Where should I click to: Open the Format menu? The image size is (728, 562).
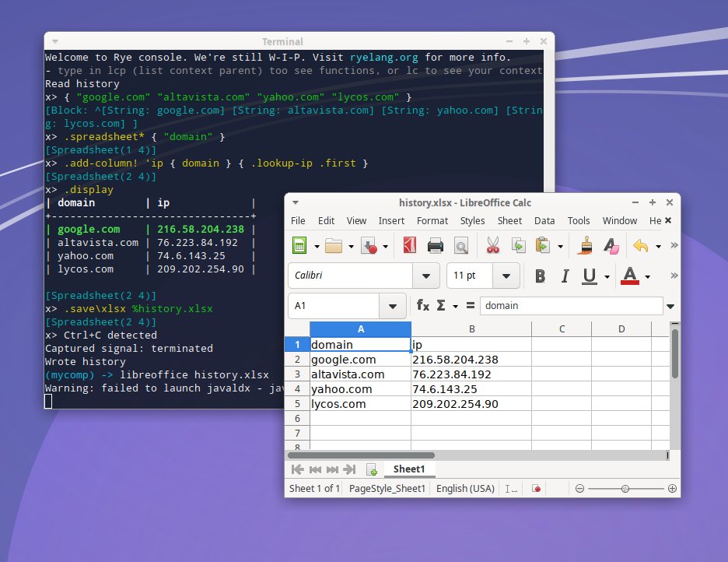[432, 220]
